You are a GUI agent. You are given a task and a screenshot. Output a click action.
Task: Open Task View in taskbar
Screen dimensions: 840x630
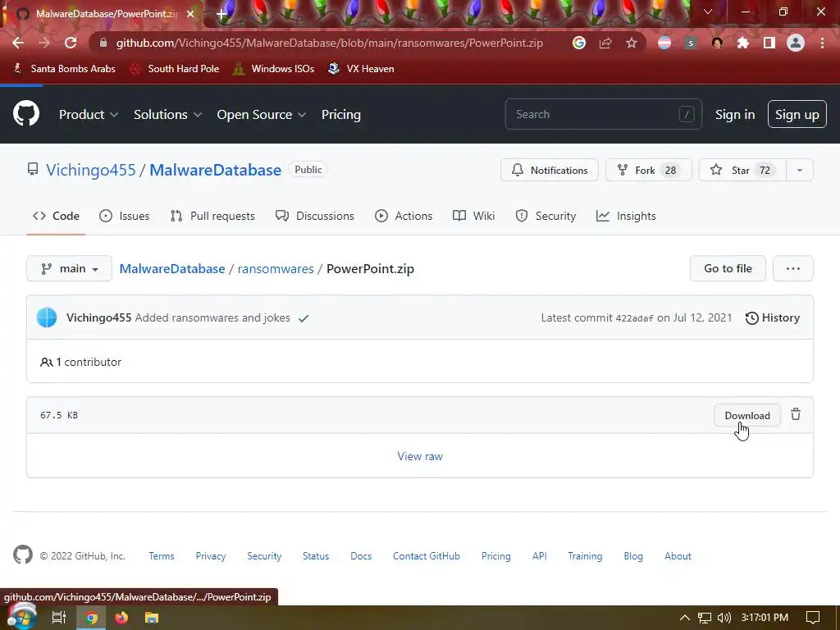59,618
